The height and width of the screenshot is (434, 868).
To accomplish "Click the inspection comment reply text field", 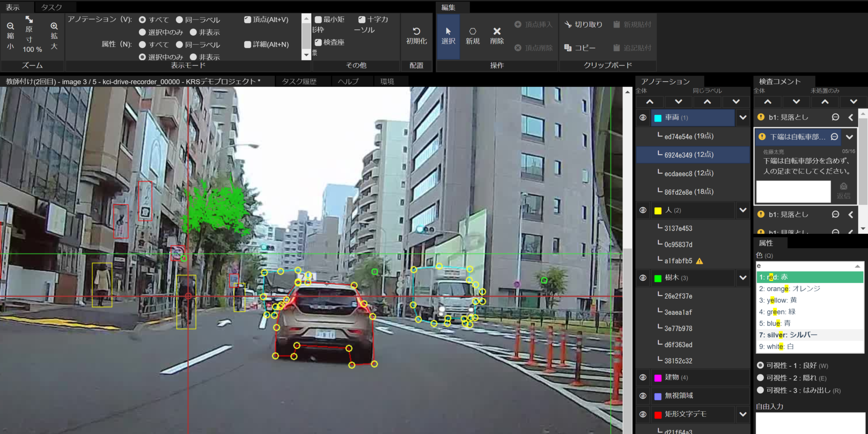I will click(793, 192).
